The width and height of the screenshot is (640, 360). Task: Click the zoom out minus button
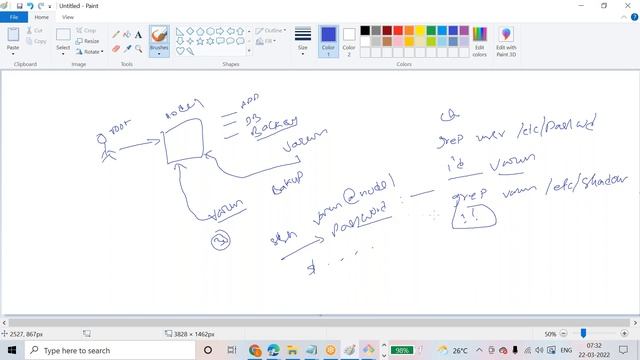pyautogui.click(x=563, y=333)
